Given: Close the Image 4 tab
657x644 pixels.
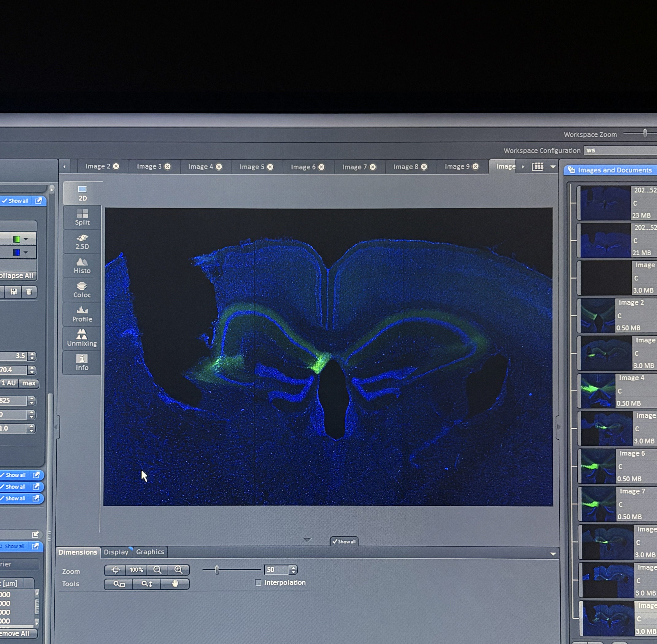Looking at the screenshot, I should (219, 167).
